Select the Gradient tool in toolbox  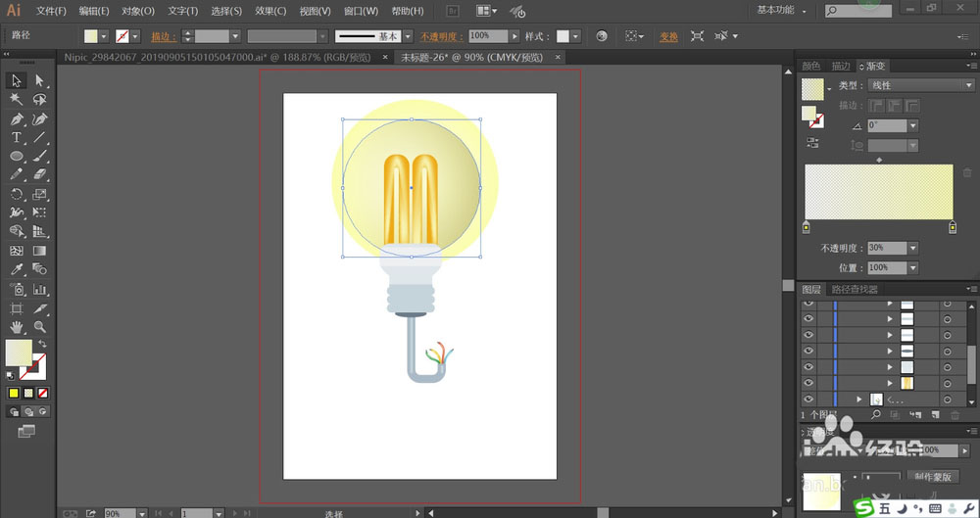tap(40, 251)
